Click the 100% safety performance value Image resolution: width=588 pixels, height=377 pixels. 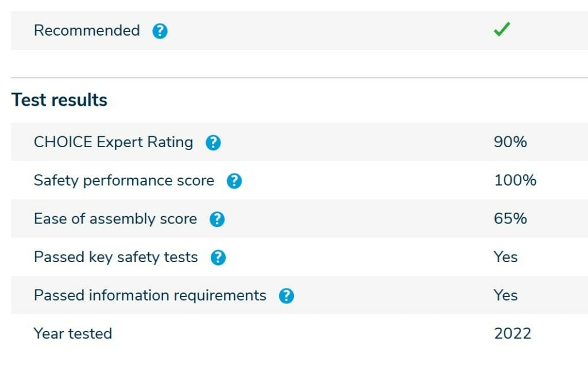click(x=515, y=180)
